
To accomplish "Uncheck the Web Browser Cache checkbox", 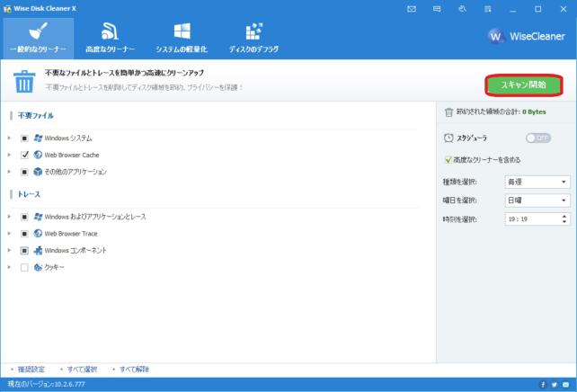I will coord(24,155).
